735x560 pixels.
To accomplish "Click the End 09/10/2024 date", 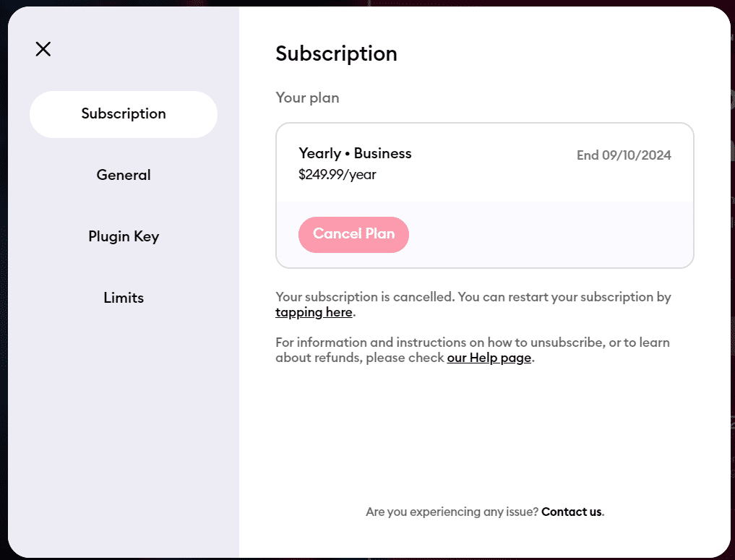I will (624, 155).
